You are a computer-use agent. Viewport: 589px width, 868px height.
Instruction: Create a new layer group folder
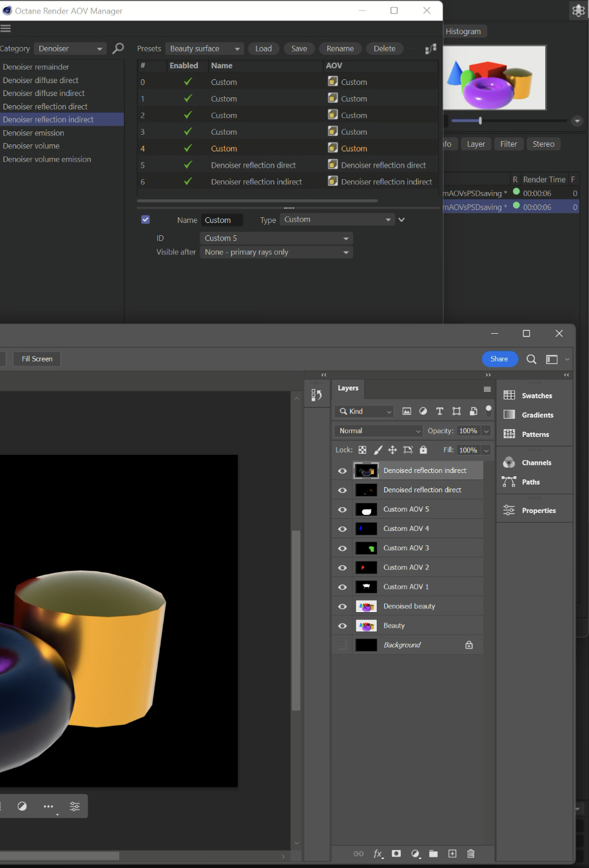(434, 854)
